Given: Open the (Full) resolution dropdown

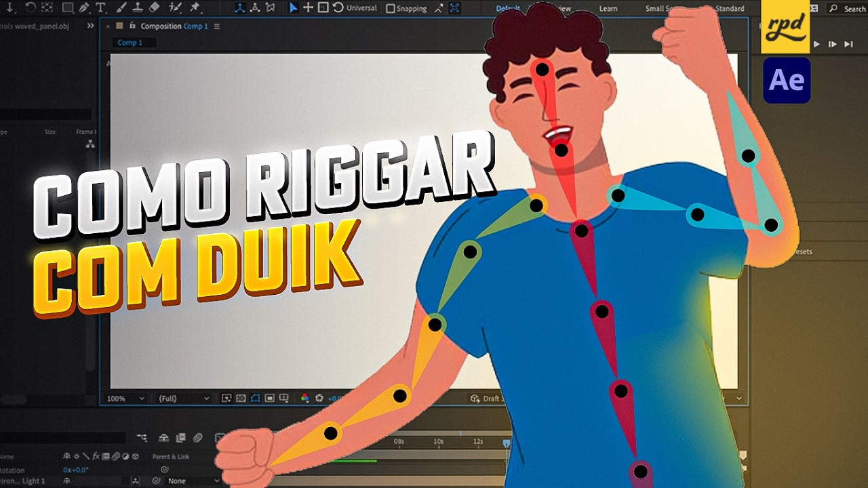Looking at the screenshot, I should pyautogui.click(x=183, y=399).
